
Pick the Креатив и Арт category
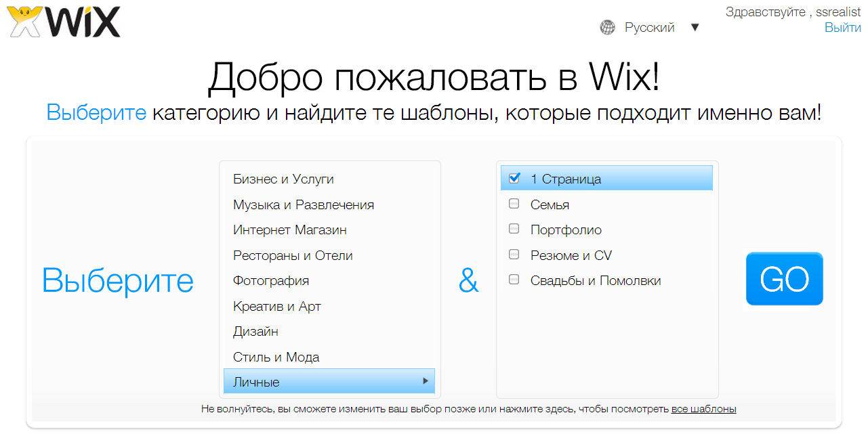click(x=329, y=306)
